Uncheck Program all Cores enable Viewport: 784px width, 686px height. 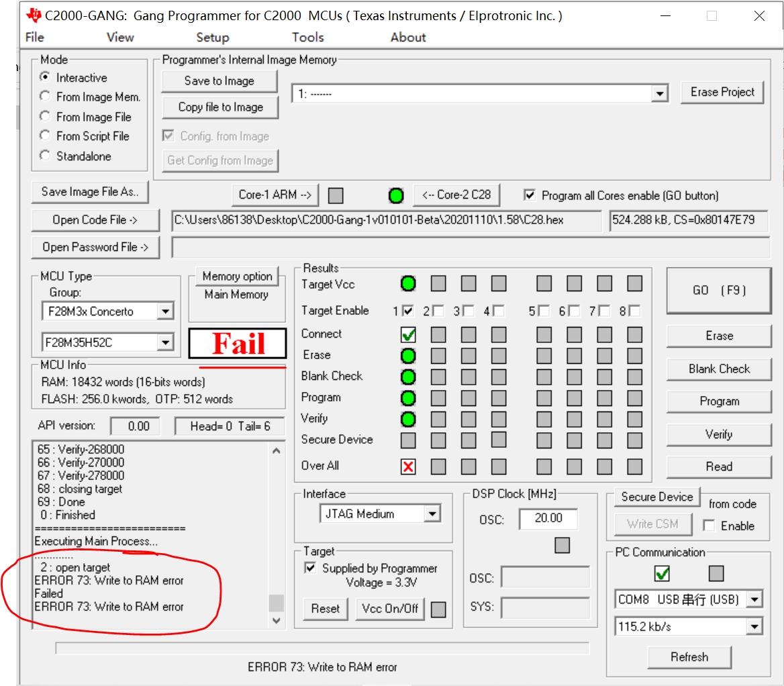point(530,195)
